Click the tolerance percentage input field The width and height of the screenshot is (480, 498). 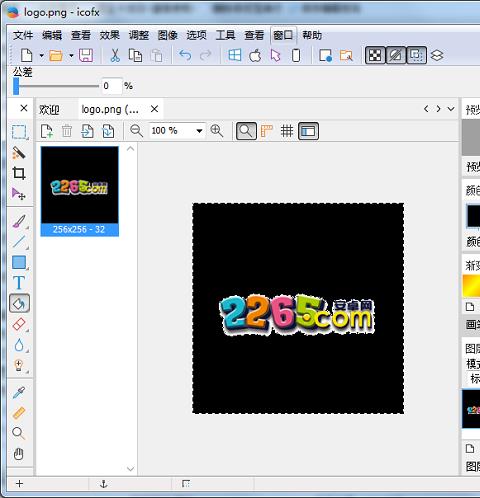111,86
